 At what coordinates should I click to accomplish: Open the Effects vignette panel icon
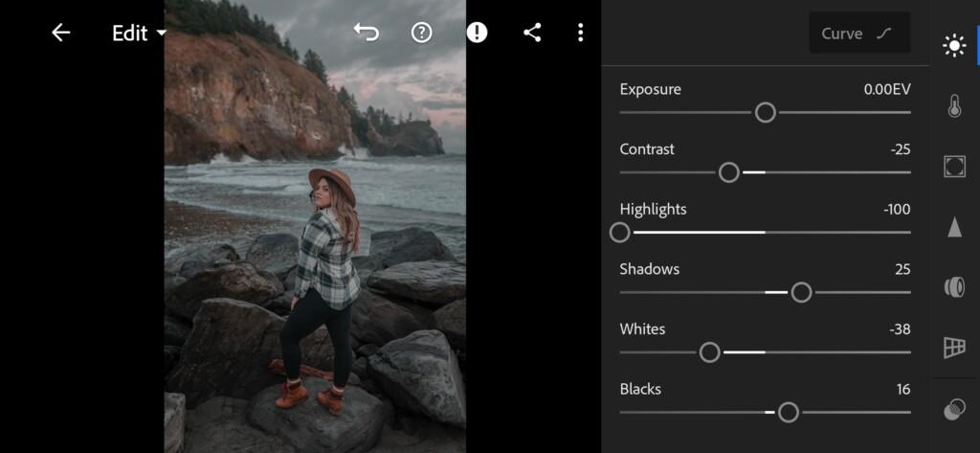click(954, 167)
